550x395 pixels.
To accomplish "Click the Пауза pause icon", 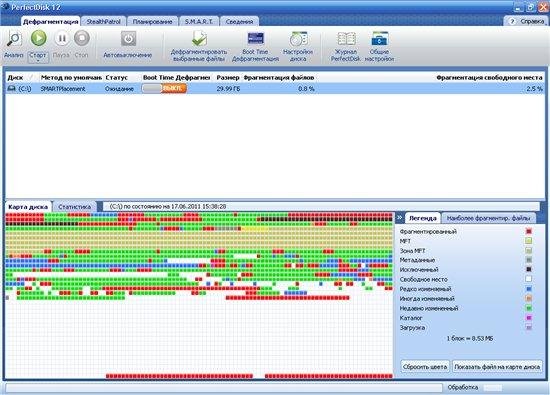I will click(62, 38).
